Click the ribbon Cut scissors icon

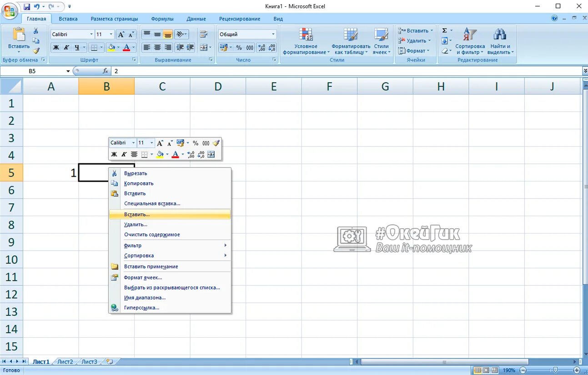[35, 31]
